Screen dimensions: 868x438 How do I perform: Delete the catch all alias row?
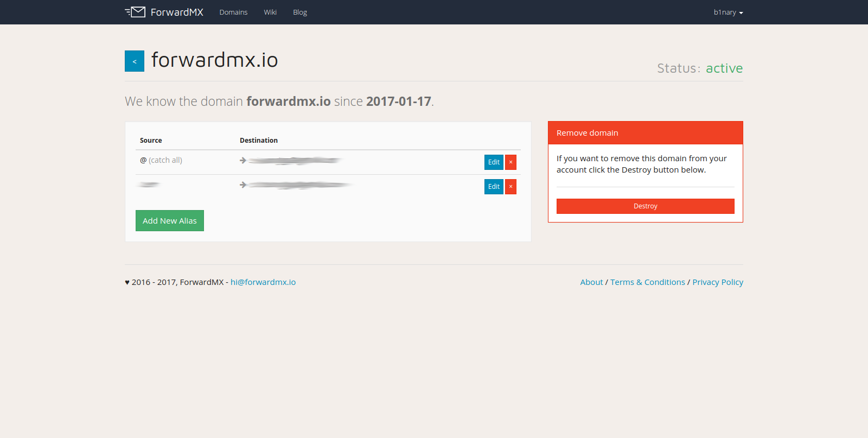[510, 162]
